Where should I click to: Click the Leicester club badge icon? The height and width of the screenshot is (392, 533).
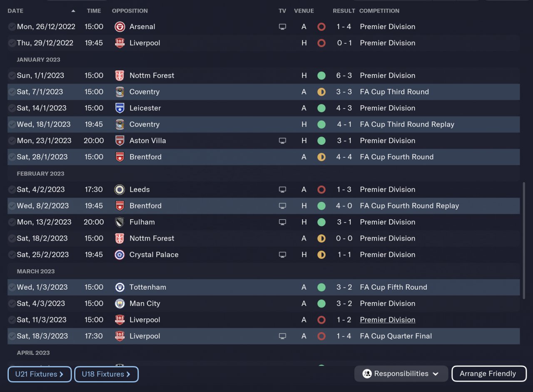(120, 108)
